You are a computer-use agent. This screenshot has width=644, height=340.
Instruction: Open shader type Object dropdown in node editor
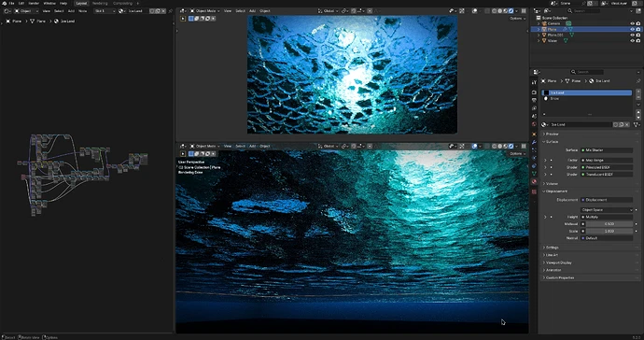coord(27,11)
